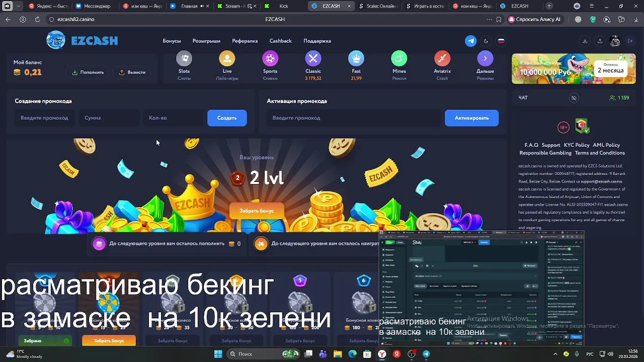Open the clan contest 10 000 000 Руб banner
The image size is (644, 362).
coord(574,69)
